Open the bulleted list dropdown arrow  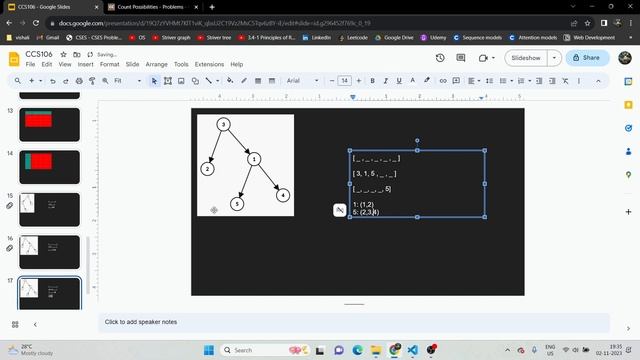(512, 81)
